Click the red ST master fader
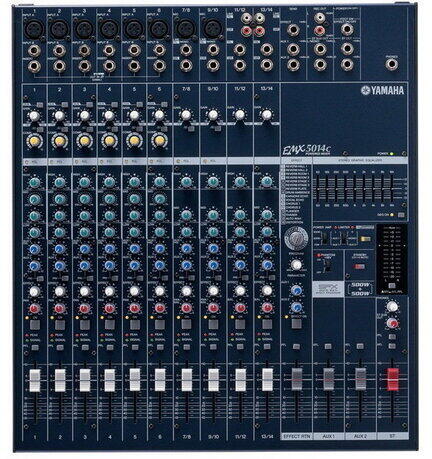 tap(392, 379)
